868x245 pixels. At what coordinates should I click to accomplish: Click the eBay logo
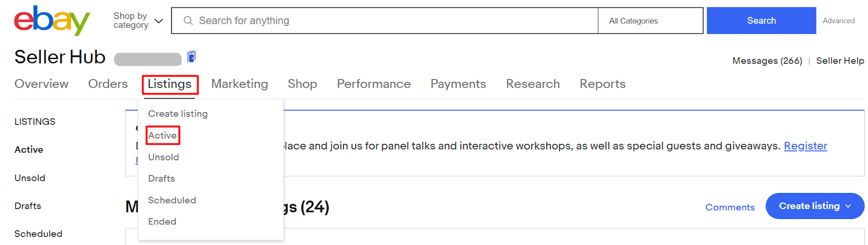tap(52, 21)
